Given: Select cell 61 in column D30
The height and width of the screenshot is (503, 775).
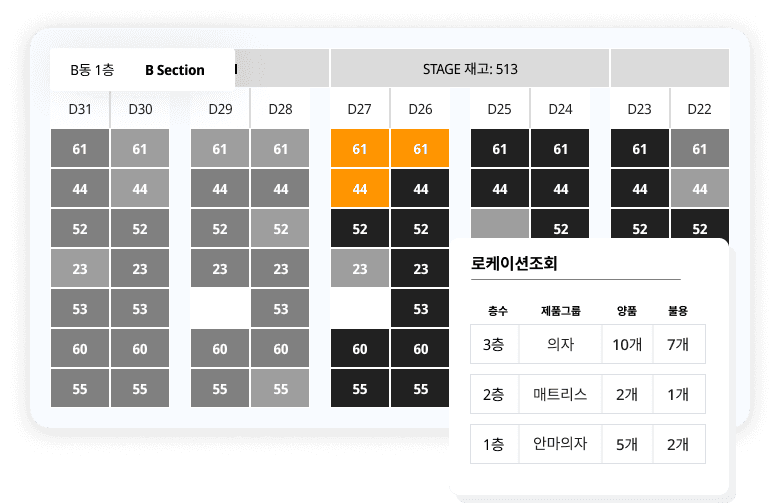Looking at the screenshot, I should click(x=140, y=148).
